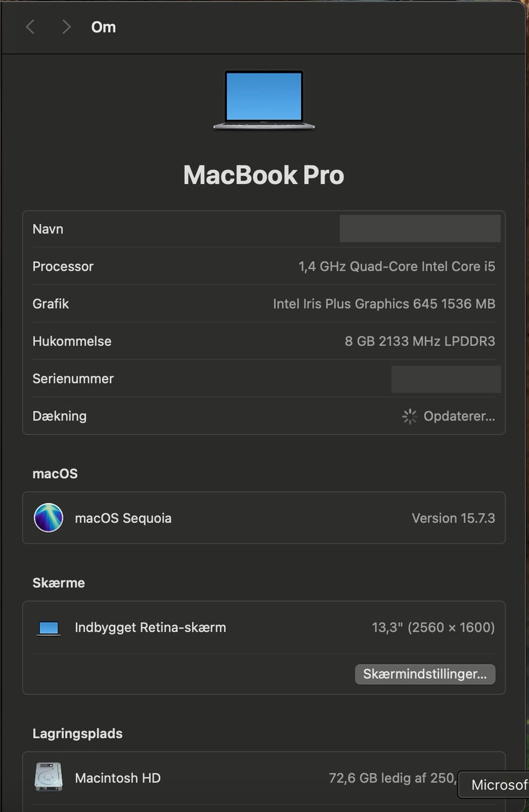This screenshot has height=812, width=529.
Task: Click the hidden Serienummer value
Action: [446, 379]
